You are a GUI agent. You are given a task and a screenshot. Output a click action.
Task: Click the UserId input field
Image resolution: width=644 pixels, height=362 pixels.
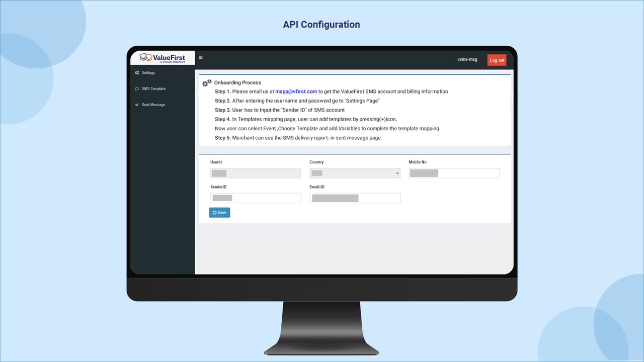256,173
